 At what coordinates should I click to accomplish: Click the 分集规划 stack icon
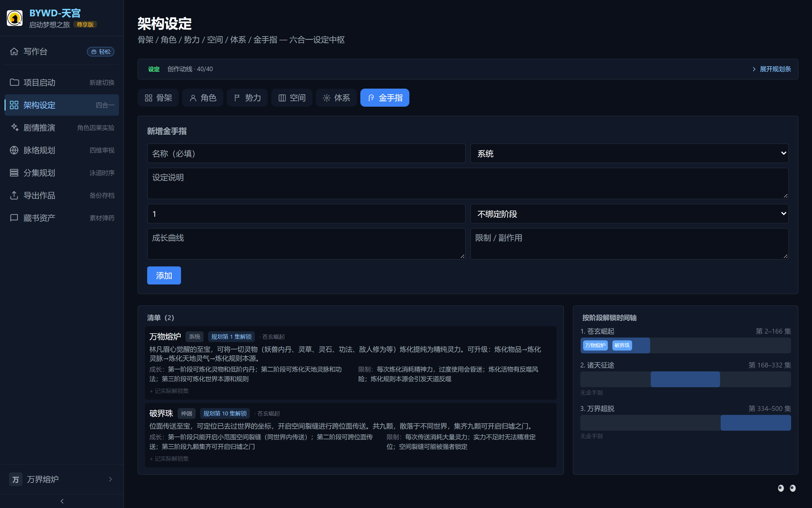pyautogui.click(x=14, y=173)
